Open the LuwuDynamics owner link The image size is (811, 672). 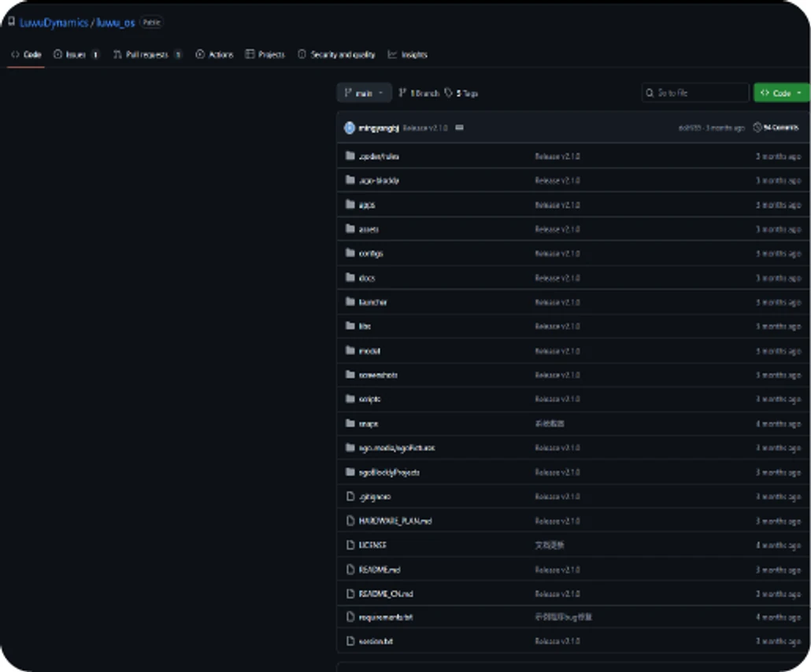pos(54,23)
